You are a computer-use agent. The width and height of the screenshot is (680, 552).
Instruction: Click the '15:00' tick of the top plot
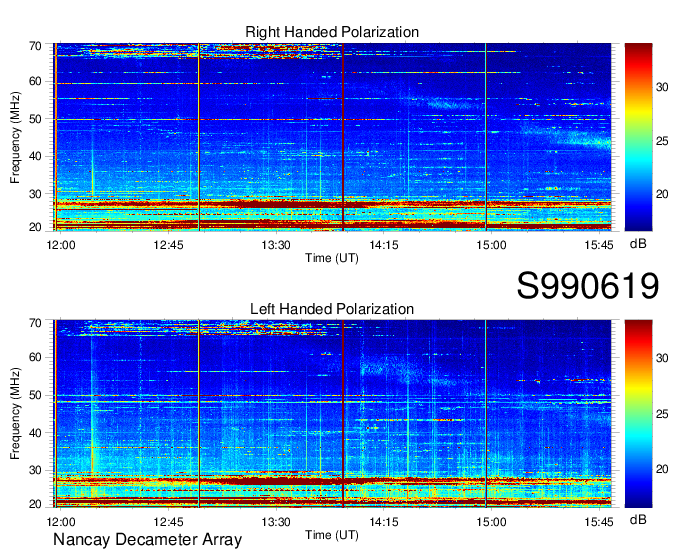[x=491, y=245]
